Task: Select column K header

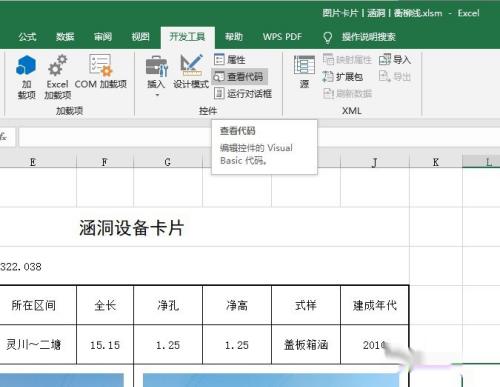Action: [x=436, y=162]
